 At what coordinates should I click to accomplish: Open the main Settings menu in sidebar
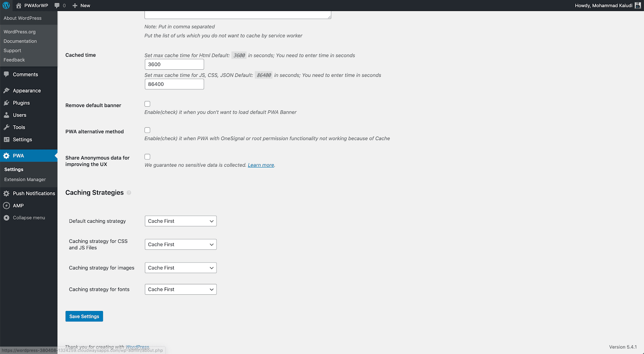click(23, 140)
